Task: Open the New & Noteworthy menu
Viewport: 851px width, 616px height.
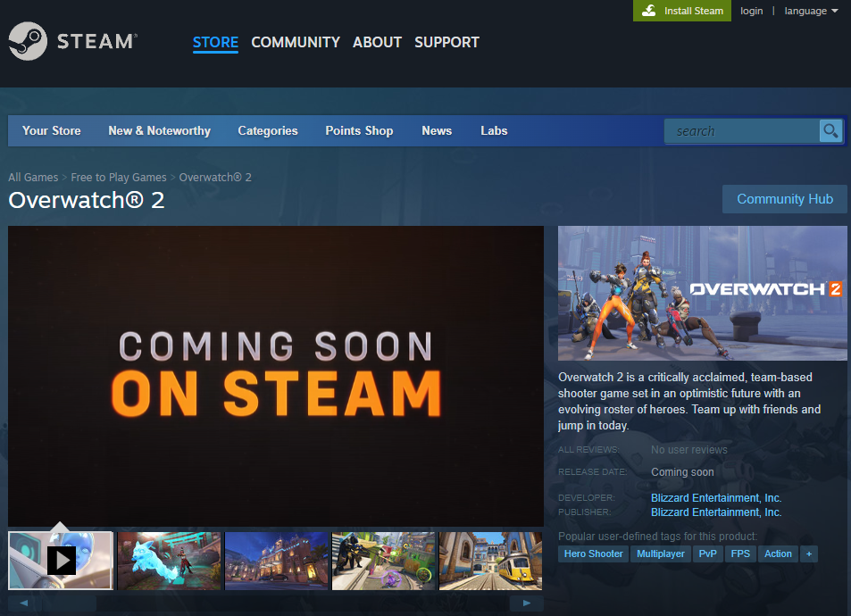Action: pos(159,130)
